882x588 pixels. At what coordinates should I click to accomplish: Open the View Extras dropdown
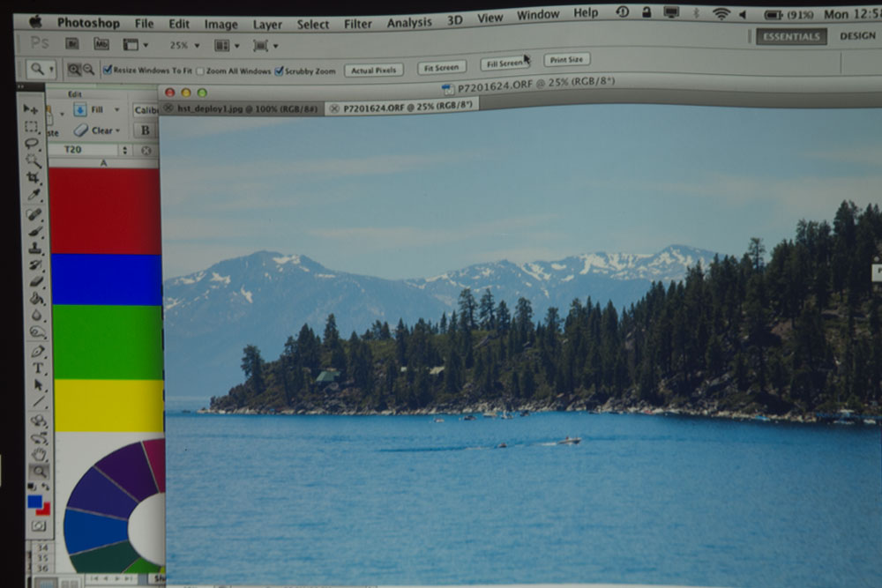pos(136,44)
